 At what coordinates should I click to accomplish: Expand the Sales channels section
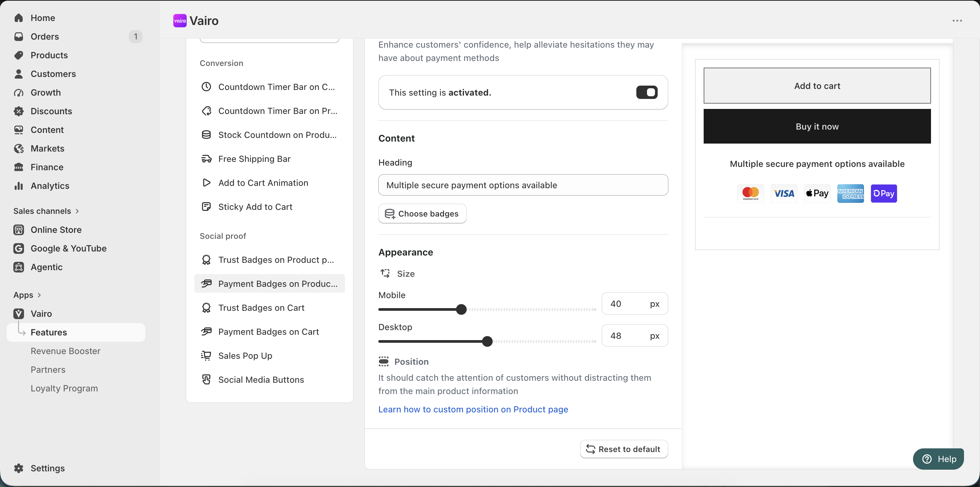[x=46, y=211]
